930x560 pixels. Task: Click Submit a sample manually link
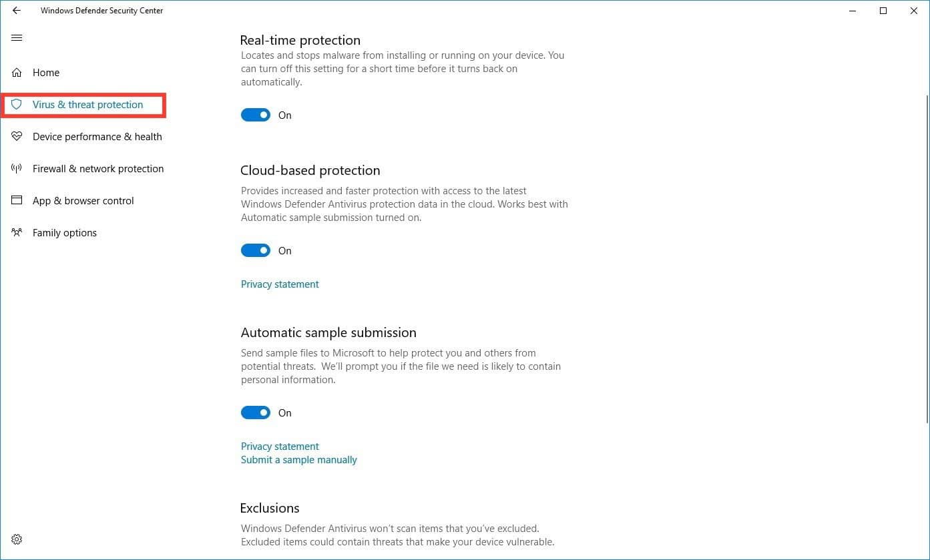point(299,460)
